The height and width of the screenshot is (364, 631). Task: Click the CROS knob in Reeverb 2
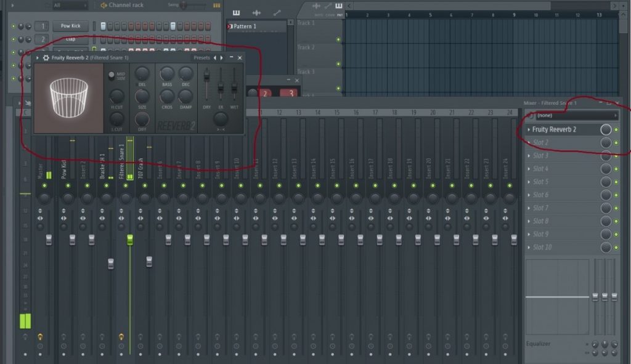(x=166, y=96)
